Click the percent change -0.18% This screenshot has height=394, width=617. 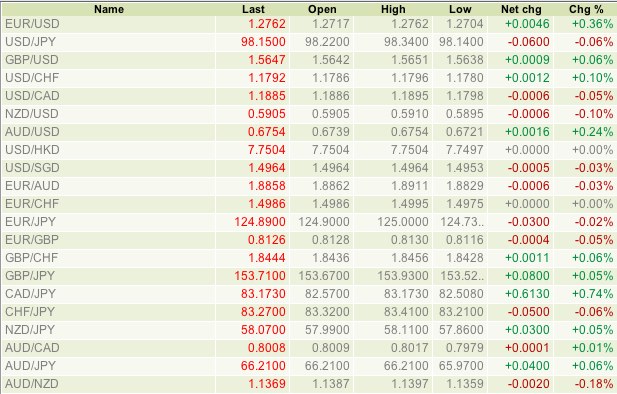pos(594,384)
